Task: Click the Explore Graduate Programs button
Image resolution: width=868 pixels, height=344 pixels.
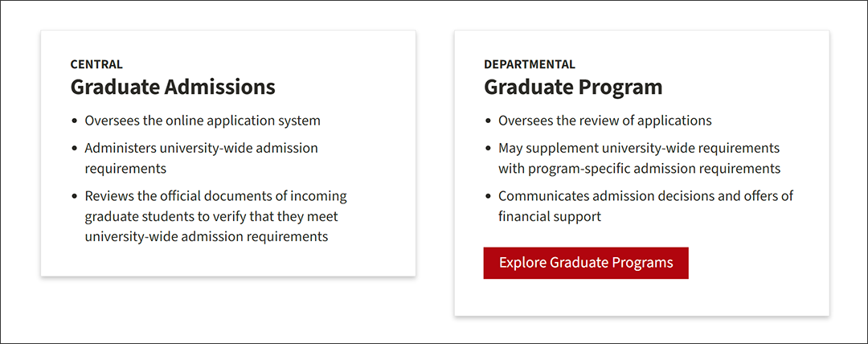Action: click(x=586, y=263)
